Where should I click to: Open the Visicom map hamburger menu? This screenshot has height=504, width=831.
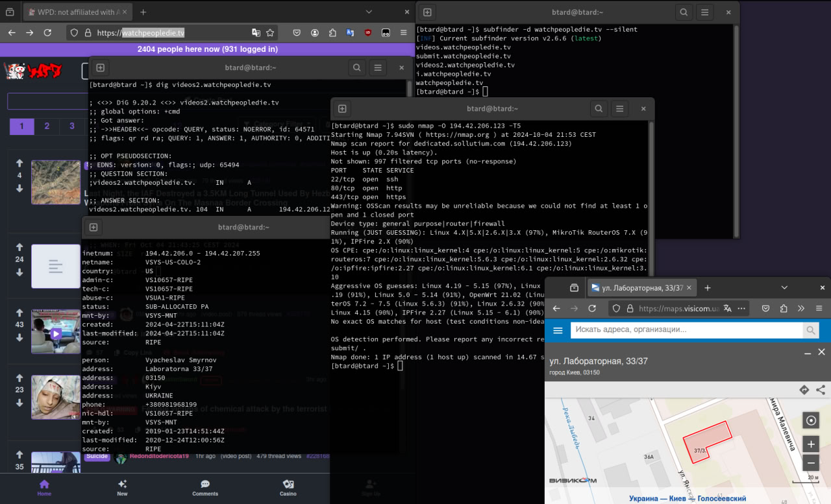(558, 331)
